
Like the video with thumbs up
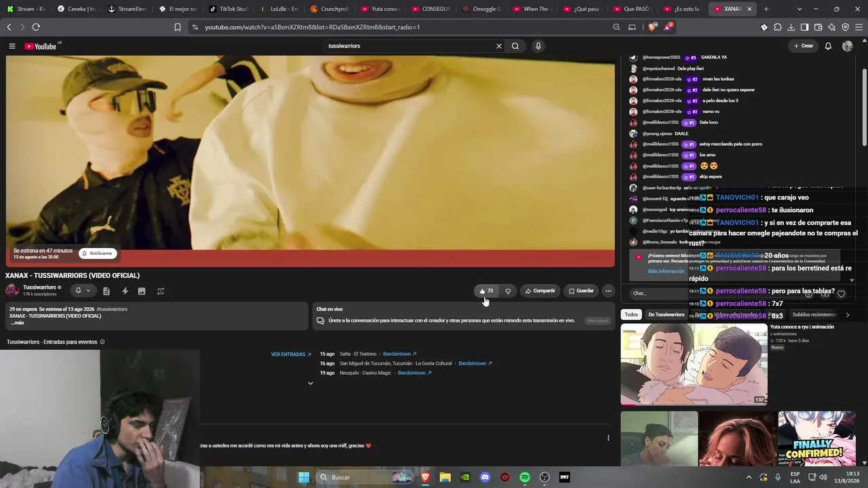[x=486, y=291]
